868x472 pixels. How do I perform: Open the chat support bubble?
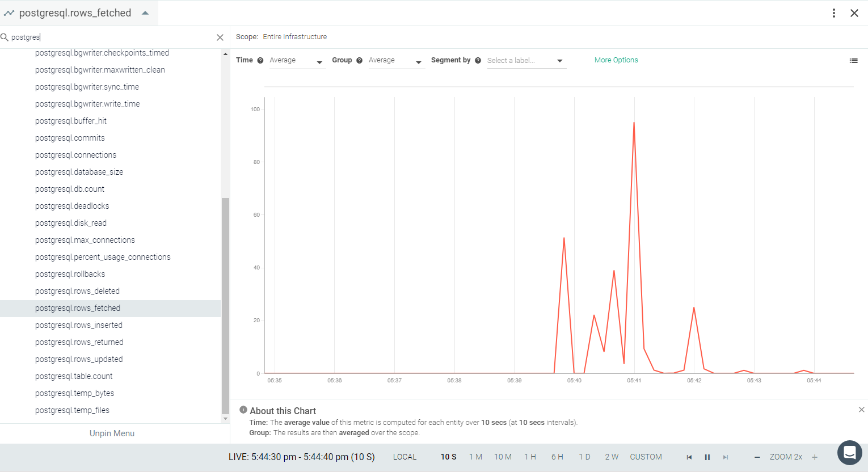(x=849, y=453)
